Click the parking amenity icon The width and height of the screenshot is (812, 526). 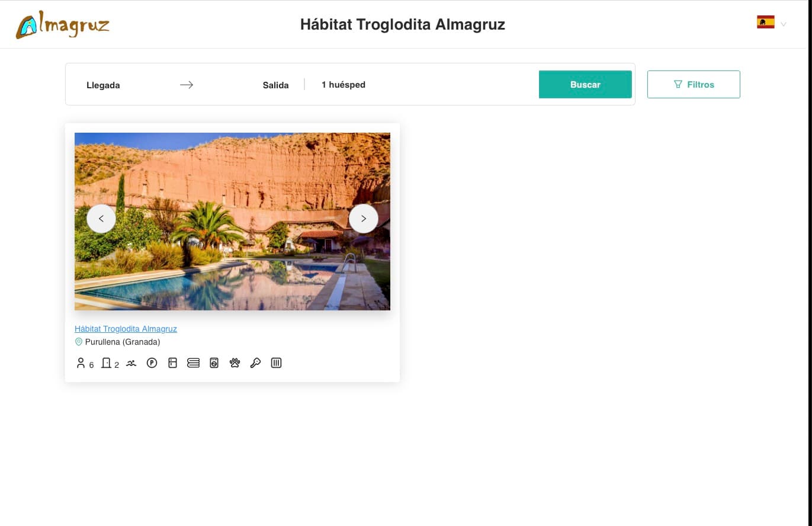tap(152, 363)
